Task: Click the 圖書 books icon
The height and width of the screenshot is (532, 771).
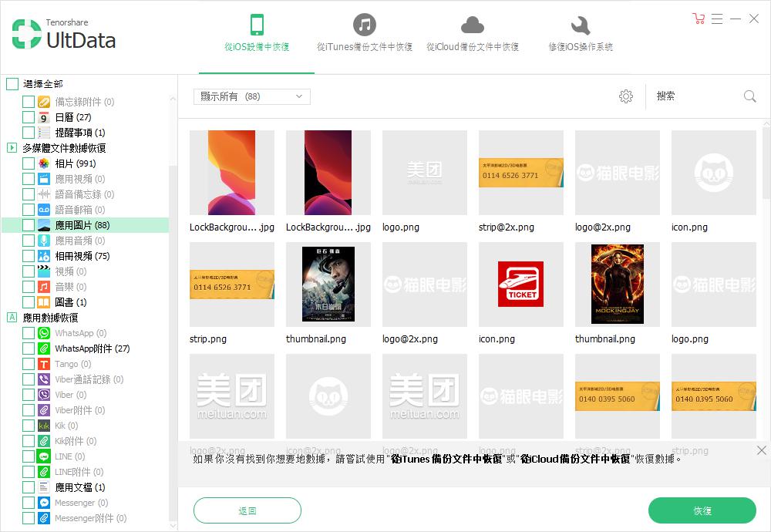Action: [x=44, y=302]
